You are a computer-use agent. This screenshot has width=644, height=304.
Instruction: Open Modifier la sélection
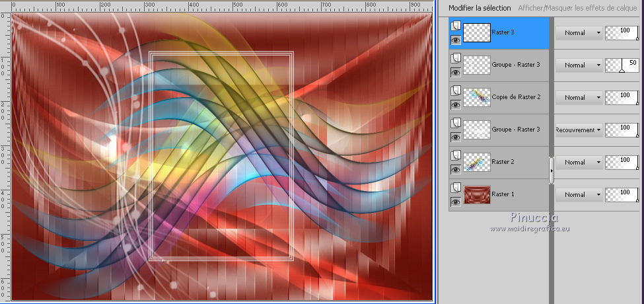tap(480, 8)
